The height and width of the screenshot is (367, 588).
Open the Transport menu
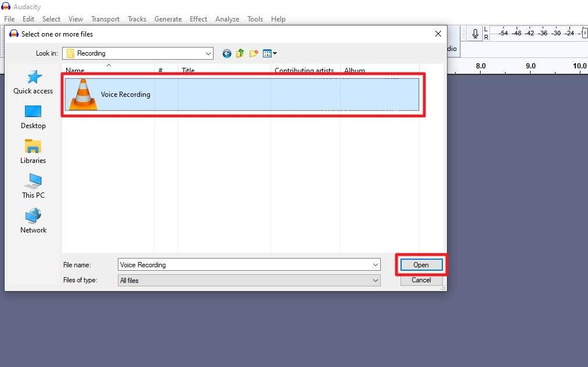click(106, 19)
